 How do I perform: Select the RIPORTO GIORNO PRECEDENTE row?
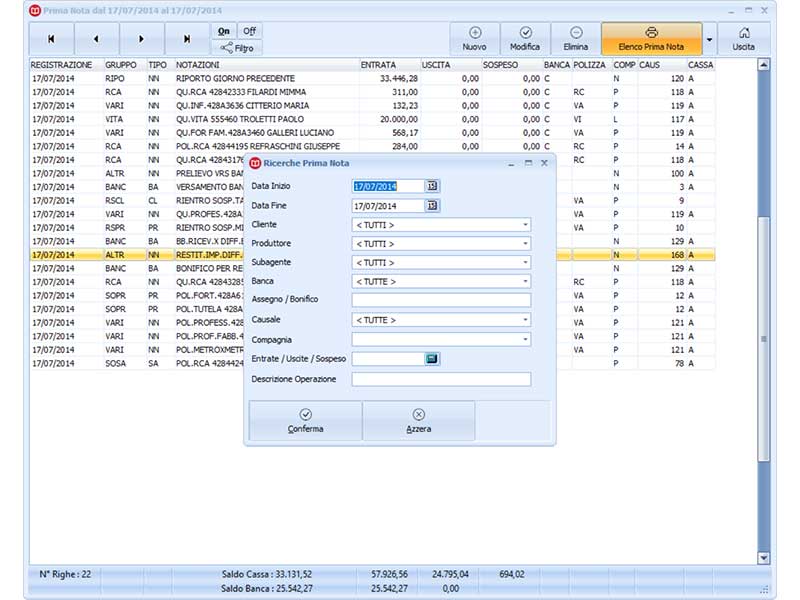click(x=372, y=79)
